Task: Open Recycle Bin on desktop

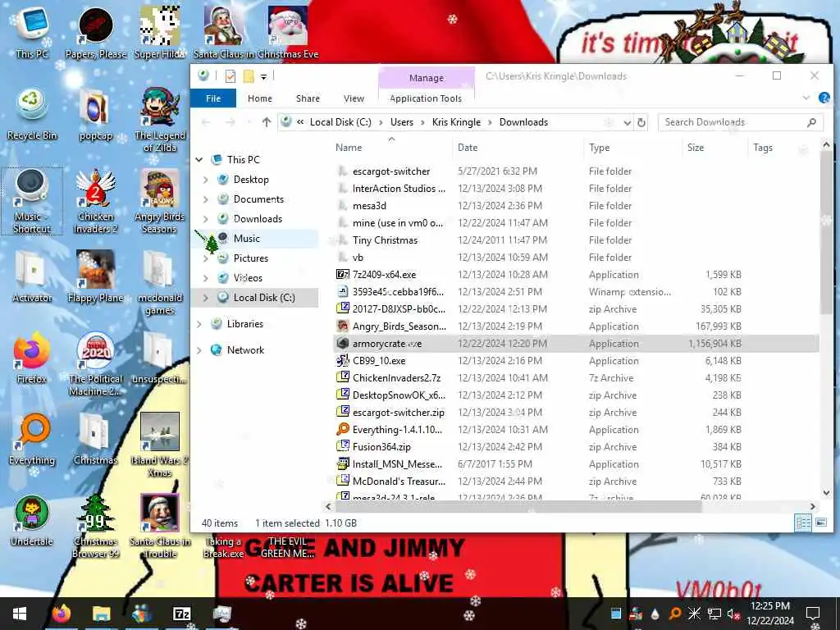Action: pos(32,115)
